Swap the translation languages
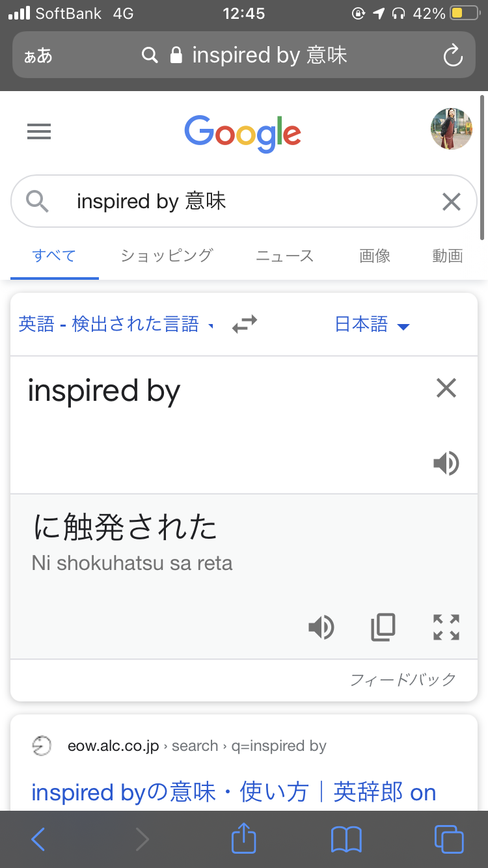Image resolution: width=488 pixels, height=868 pixels. 245,323
